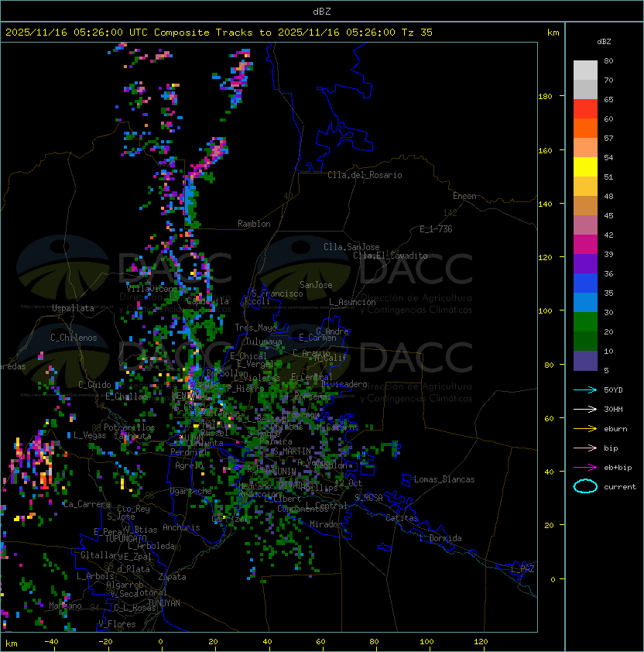Select the light blue 35 dBZ swatch
The height and width of the screenshot is (652, 644).
coord(585,302)
